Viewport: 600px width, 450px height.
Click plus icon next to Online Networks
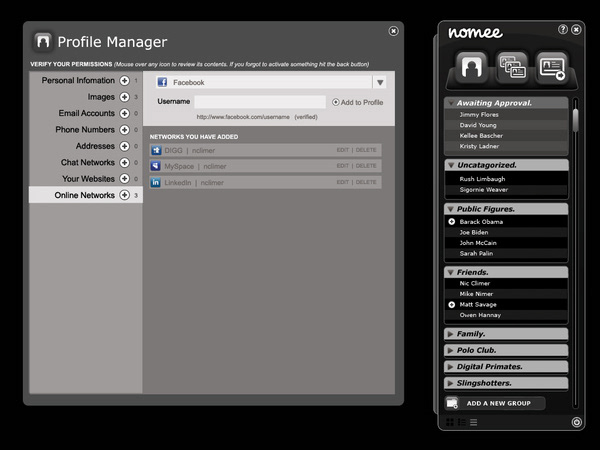pos(124,195)
